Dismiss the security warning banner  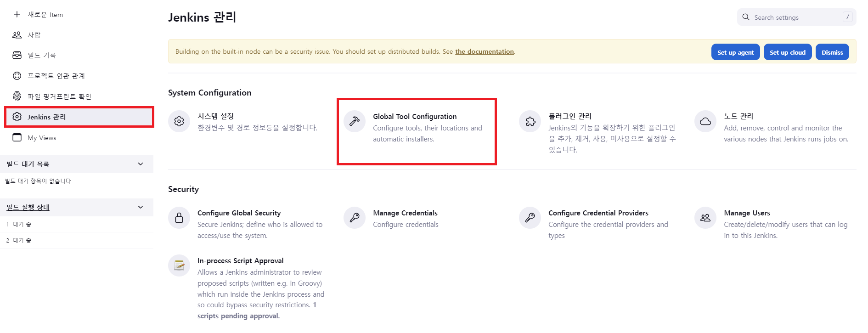point(832,52)
